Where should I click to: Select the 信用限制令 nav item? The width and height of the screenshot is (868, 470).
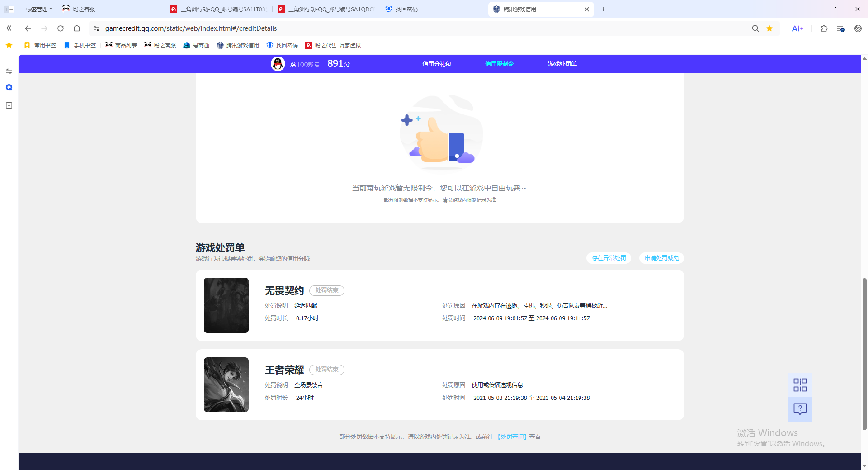click(500, 64)
